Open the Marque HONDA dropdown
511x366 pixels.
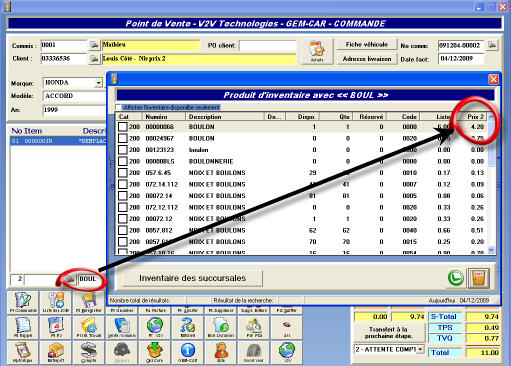click(x=99, y=83)
